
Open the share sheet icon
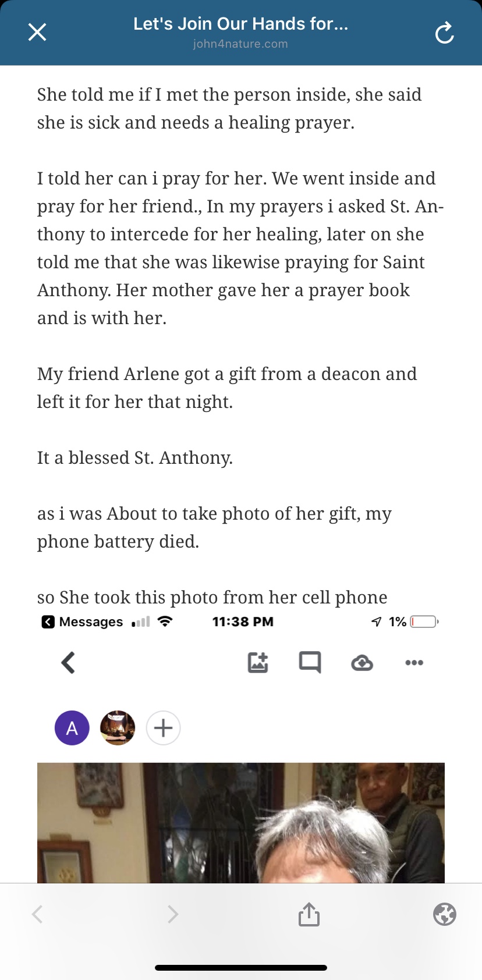click(309, 914)
